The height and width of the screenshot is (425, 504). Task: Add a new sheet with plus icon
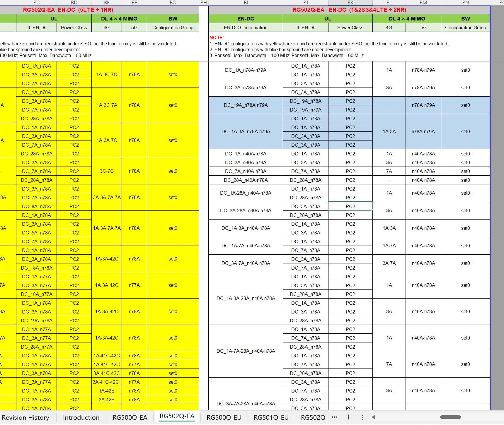click(348, 417)
